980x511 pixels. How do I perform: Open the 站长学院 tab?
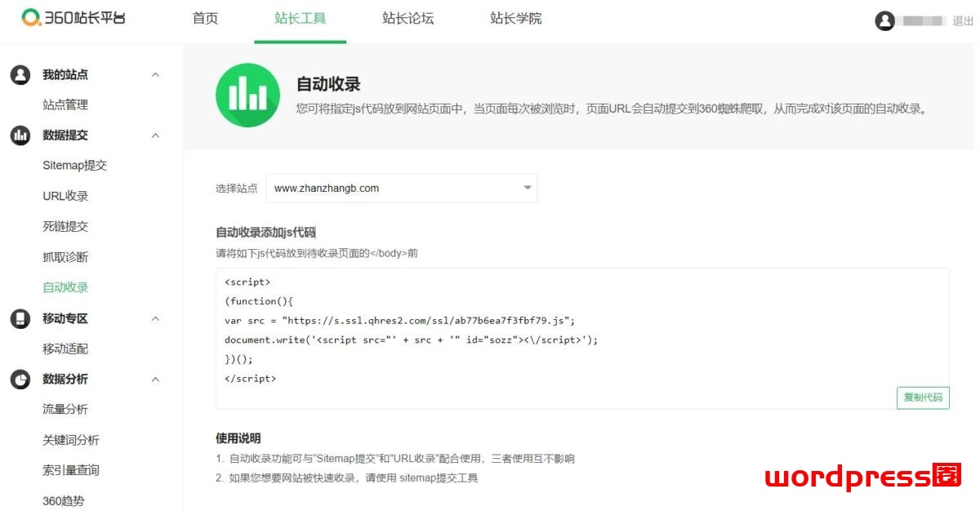[x=515, y=18]
